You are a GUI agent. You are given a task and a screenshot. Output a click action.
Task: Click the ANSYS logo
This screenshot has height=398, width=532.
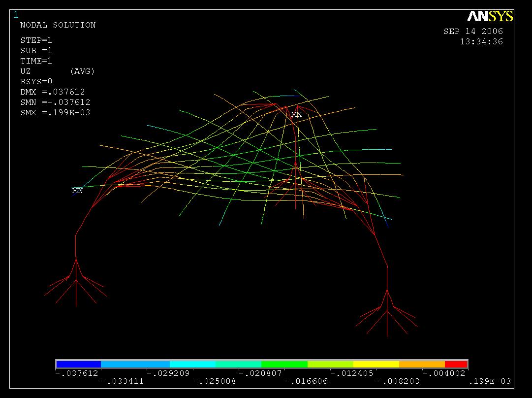[x=490, y=16]
